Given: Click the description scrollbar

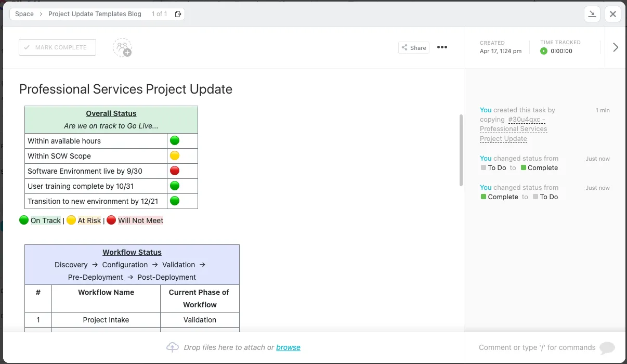Looking at the screenshot, I should [x=461, y=150].
